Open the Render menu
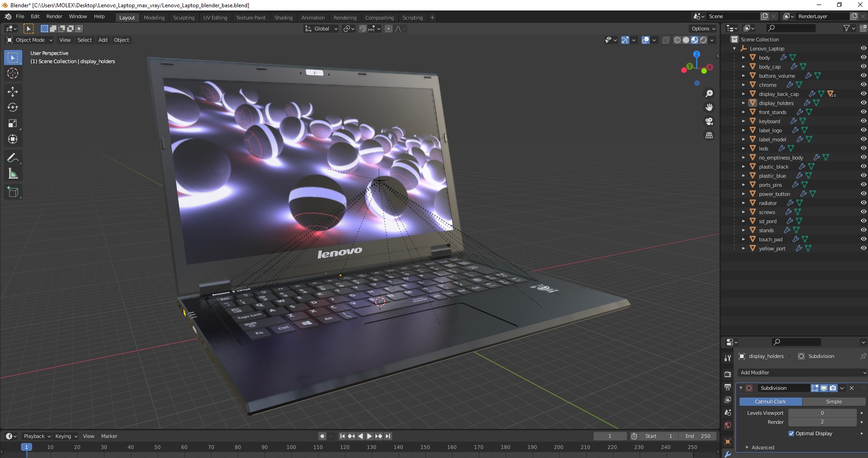 (54, 16)
